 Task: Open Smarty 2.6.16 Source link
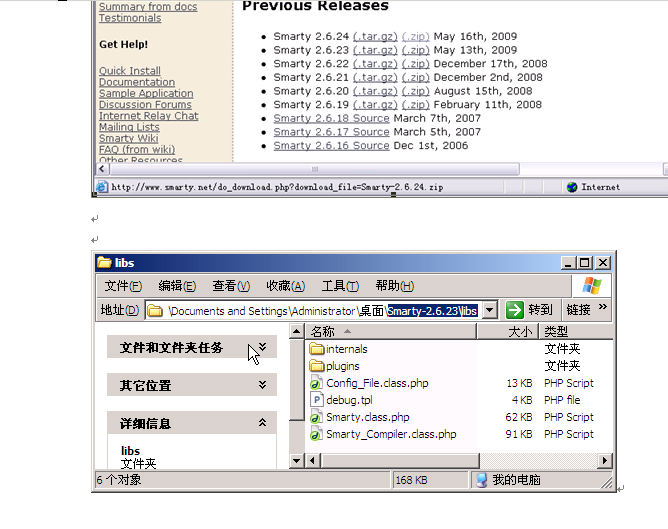(x=331, y=146)
